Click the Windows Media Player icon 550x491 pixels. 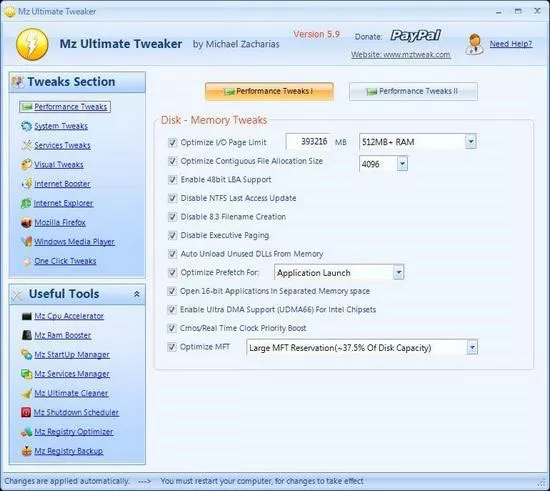click(26, 242)
